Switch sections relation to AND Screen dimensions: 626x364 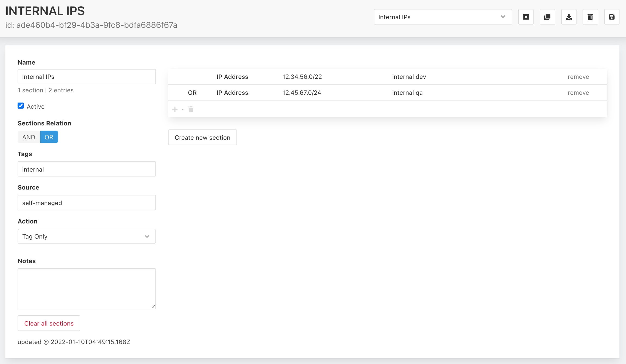coord(29,137)
